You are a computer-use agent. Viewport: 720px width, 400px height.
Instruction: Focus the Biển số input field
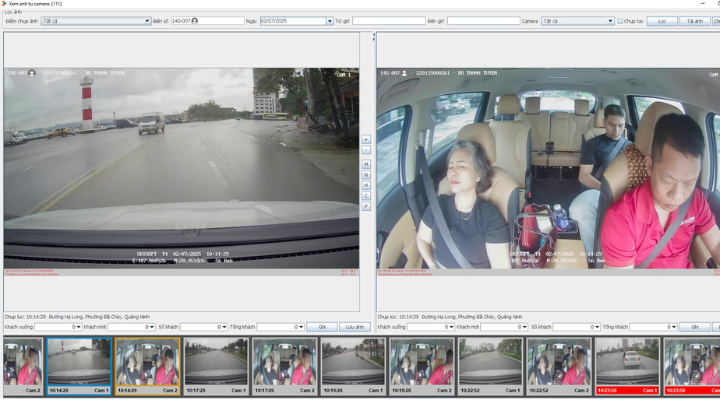click(207, 21)
